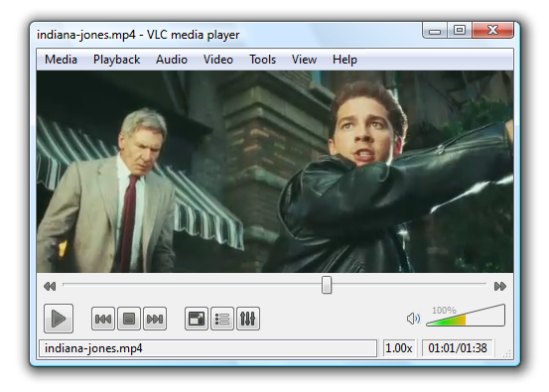Image resolution: width=549 pixels, height=392 pixels.
Task: Click the faster forward icon right of seek bar
Action: 500,286
